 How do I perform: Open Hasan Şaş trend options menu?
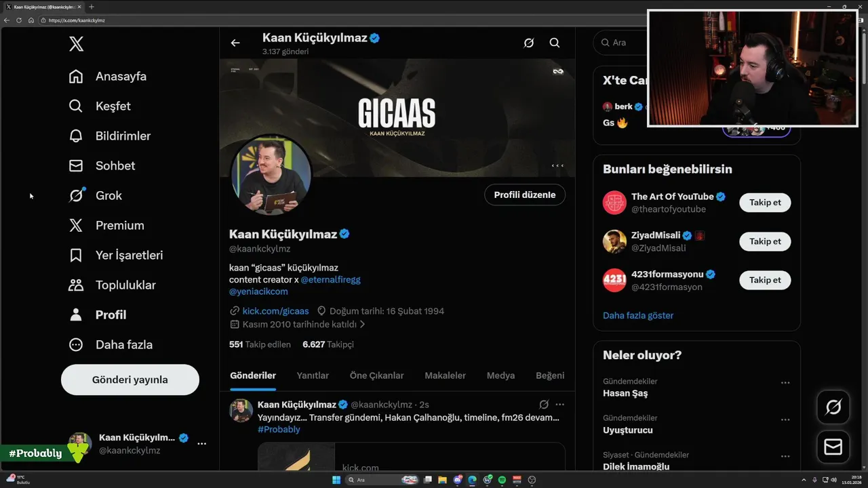[785, 383]
